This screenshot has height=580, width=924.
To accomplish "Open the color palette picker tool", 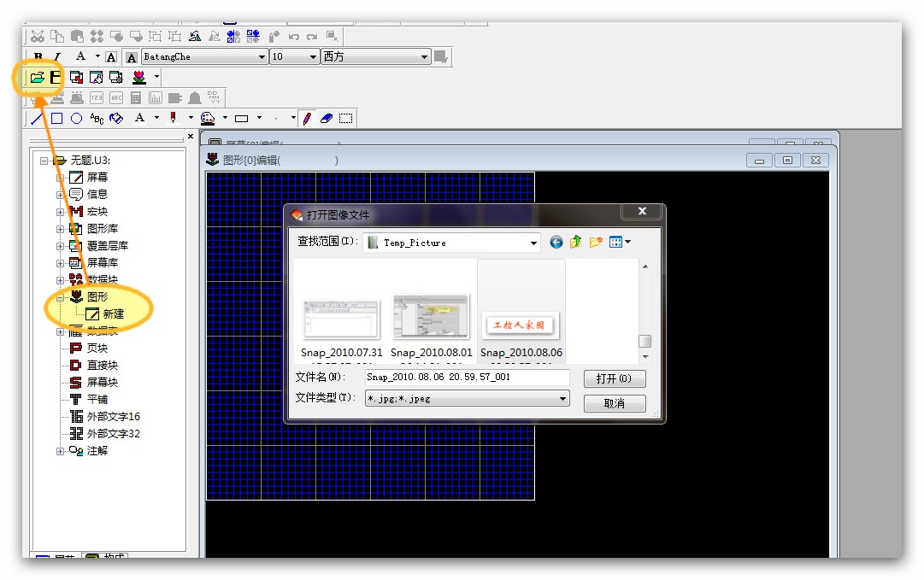I will [x=207, y=119].
